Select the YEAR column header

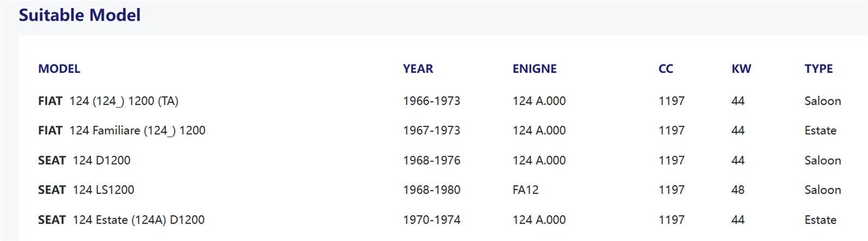pos(418,69)
